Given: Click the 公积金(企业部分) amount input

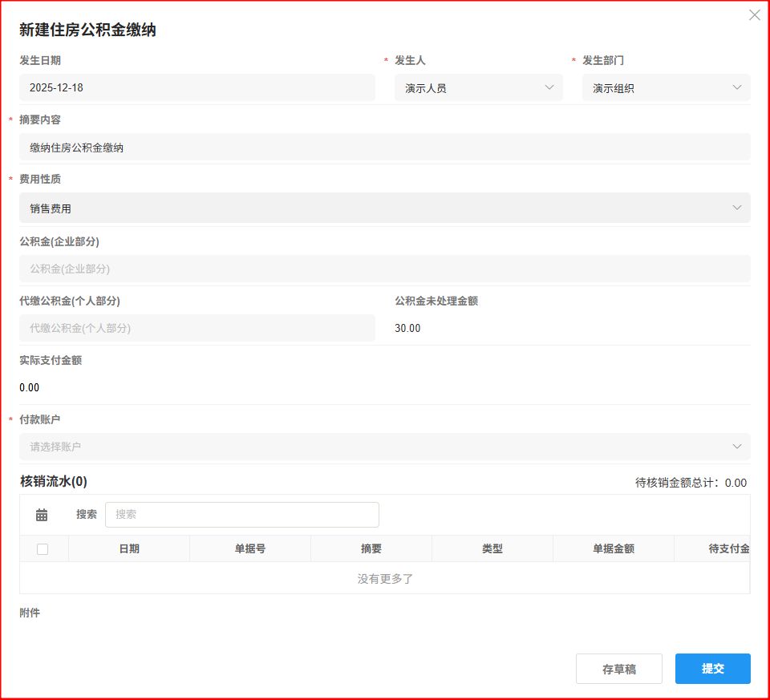Looking at the screenshot, I should [x=383, y=269].
